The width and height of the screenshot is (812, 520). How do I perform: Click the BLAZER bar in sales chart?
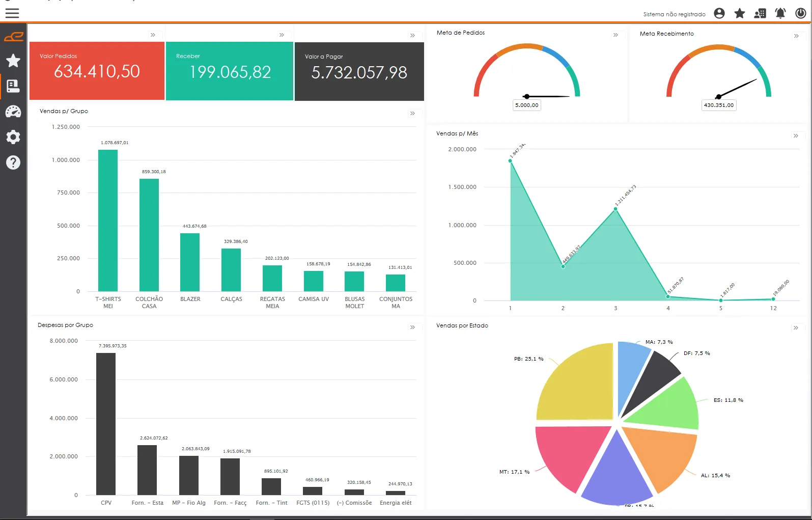tap(190, 262)
